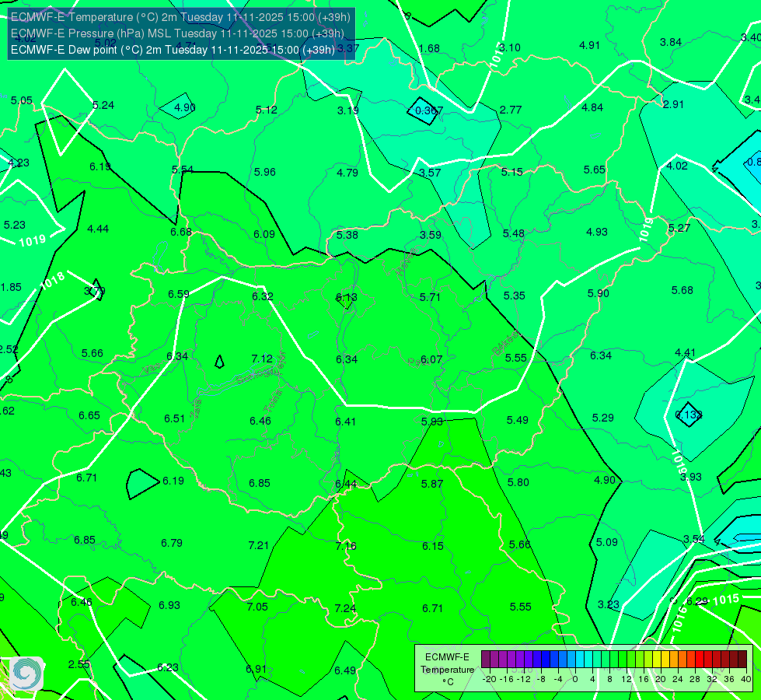Click the dew point value 4.79
This screenshot has height=700, width=761.
[347, 173]
